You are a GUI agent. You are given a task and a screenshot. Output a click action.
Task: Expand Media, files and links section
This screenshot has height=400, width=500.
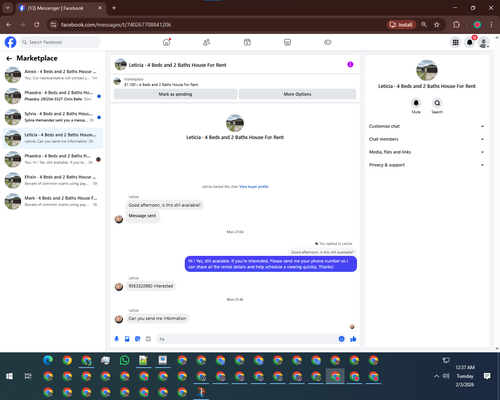(x=426, y=152)
